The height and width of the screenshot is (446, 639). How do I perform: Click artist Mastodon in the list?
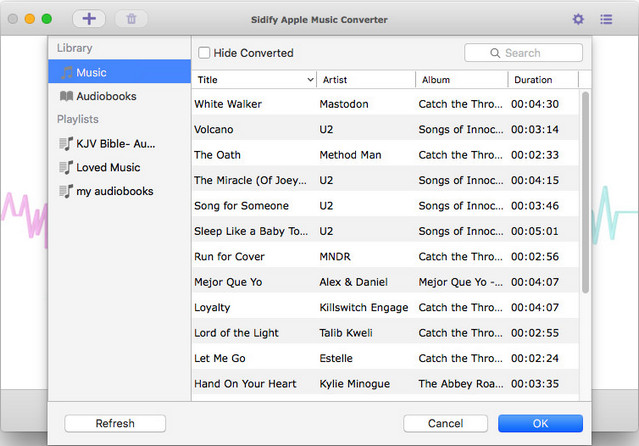click(x=344, y=104)
